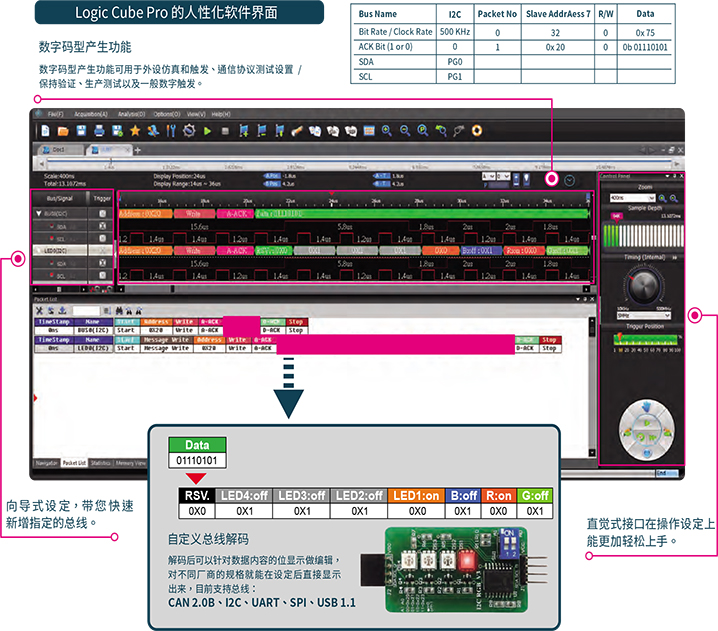This screenshot has height=631, width=718.
Task: Switch to the Doc1 document tab
Action: (60, 150)
